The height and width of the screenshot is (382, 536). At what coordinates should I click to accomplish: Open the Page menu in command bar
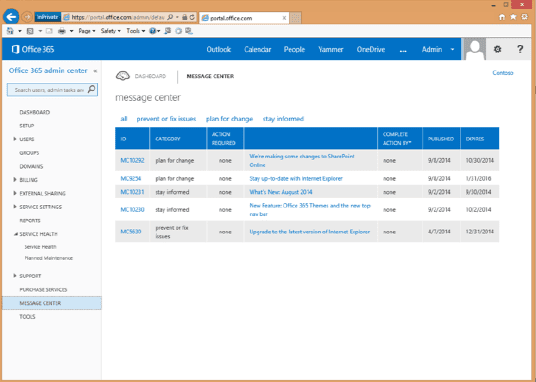(87, 31)
